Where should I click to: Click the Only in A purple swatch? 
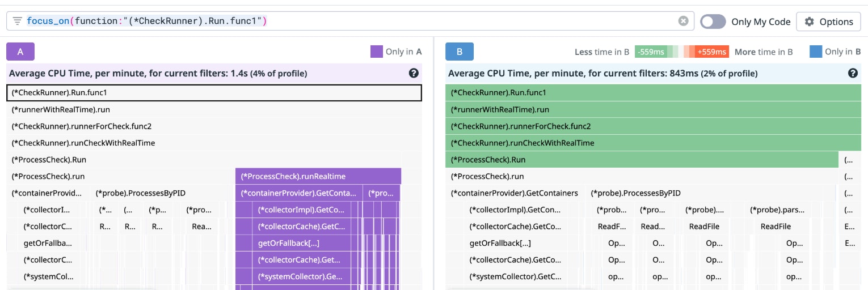pos(377,52)
